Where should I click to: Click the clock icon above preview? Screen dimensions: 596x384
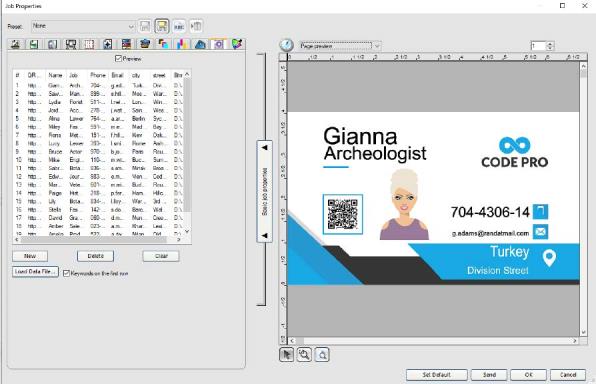(x=287, y=45)
